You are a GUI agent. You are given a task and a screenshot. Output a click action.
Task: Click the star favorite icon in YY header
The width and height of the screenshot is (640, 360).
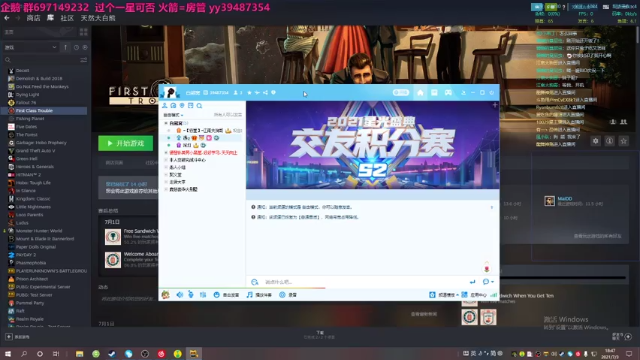tap(249, 93)
